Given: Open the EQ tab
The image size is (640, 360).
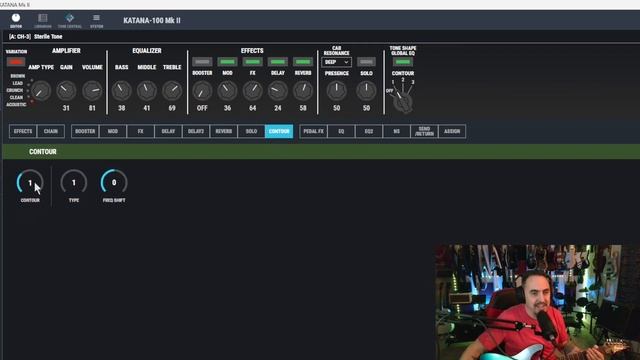Looking at the screenshot, I should pos(341,131).
